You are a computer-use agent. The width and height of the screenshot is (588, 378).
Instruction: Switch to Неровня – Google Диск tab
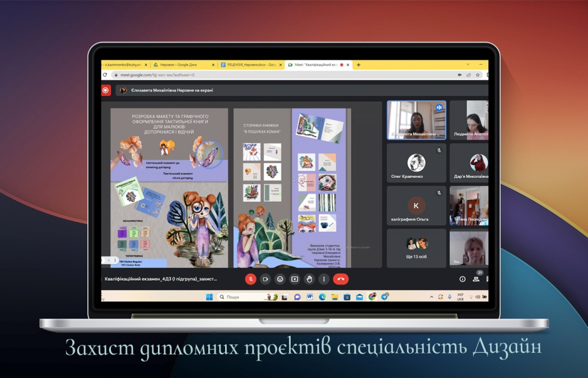coord(183,65)
